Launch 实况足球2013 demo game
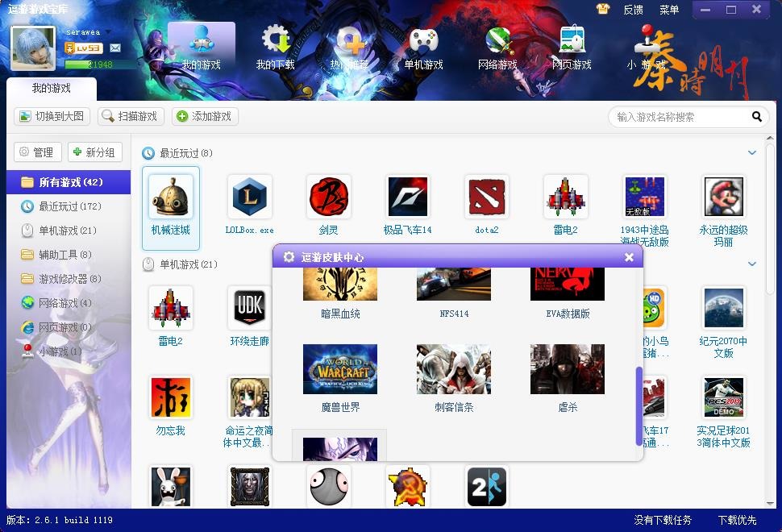The height and width of the screenshot is (532, 782). point(724,397)
